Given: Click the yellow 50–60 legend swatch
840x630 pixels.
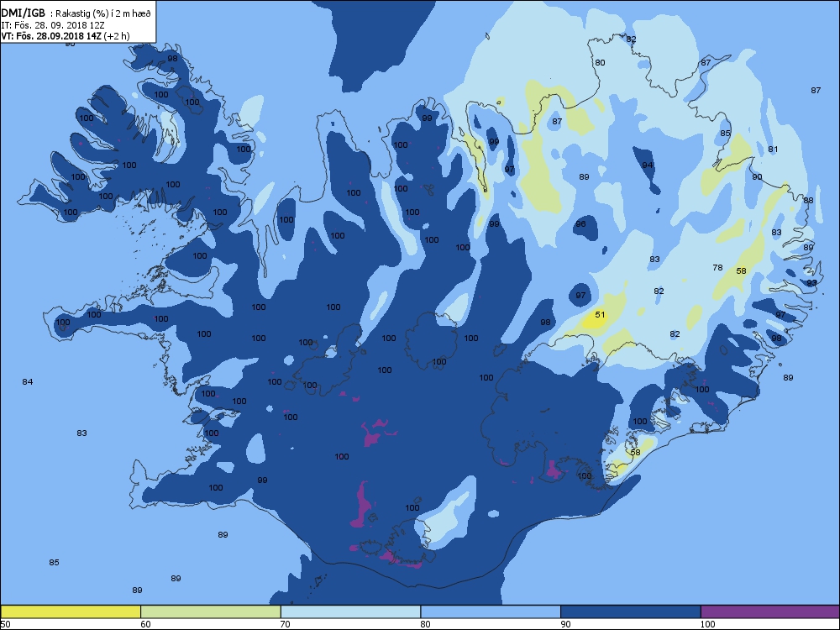Looking at the screenshot, I should (71, 612).
